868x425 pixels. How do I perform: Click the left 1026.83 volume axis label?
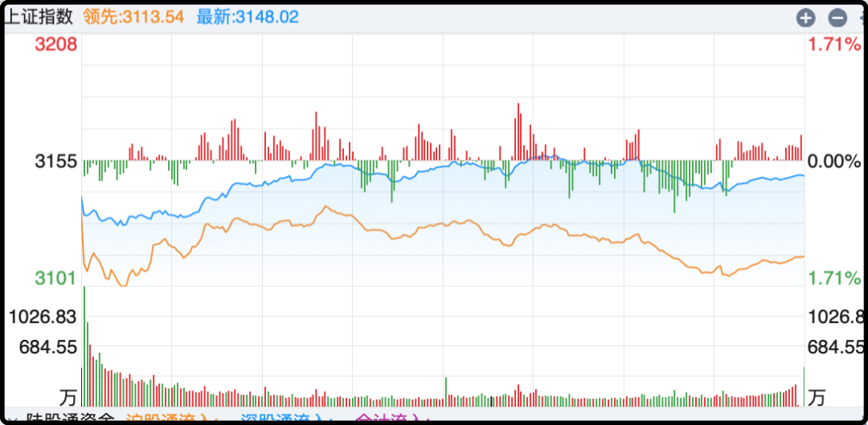43,317
